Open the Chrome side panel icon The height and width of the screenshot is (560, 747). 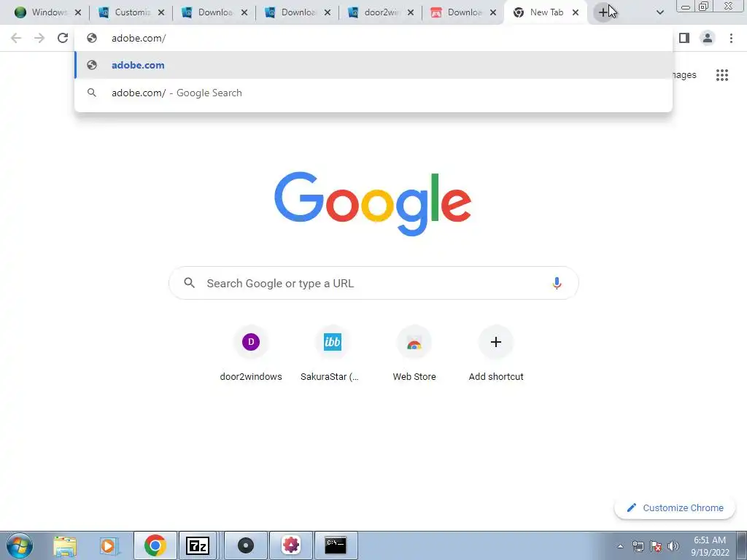(684, 38)
